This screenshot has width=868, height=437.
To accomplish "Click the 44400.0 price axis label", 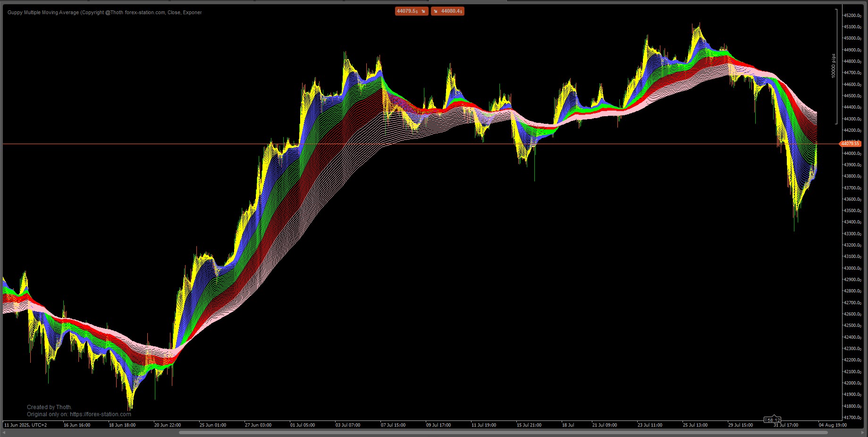I will [852, 107].
